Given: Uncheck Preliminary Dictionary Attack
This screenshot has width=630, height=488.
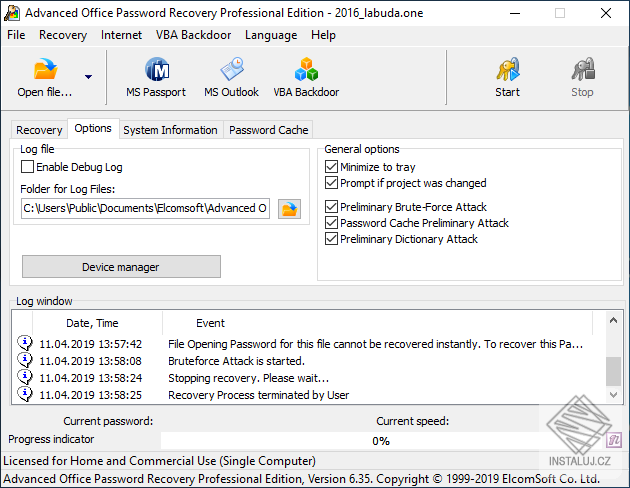Looking at the screenshot, I should pyautogui.click(x=332, y=239).
